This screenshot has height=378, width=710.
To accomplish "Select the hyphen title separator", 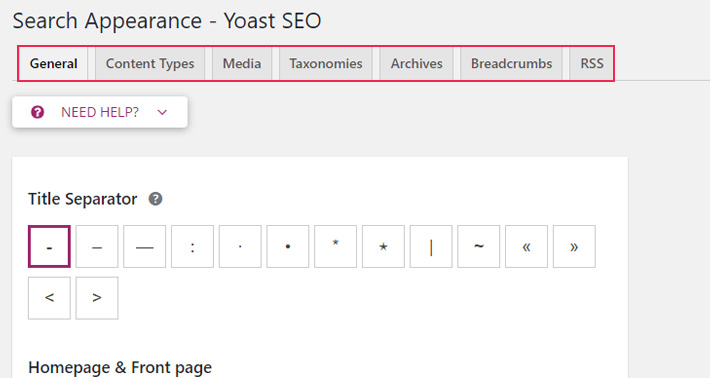I will click(49, 247).
